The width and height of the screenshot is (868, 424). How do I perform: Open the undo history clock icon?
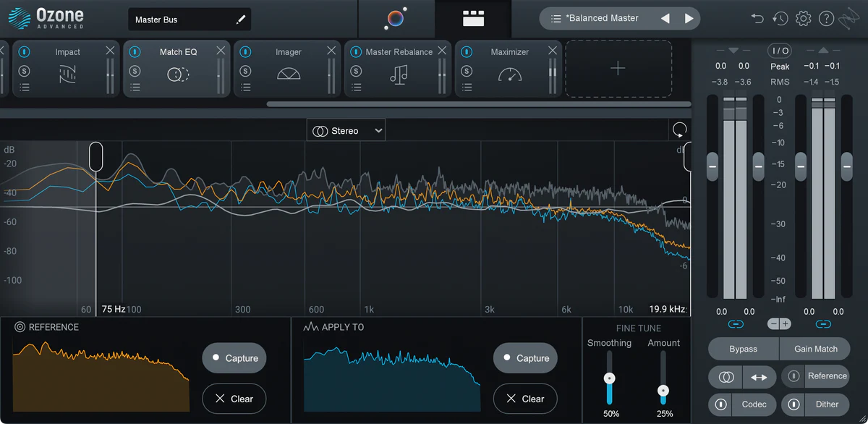tap(780, 18)
